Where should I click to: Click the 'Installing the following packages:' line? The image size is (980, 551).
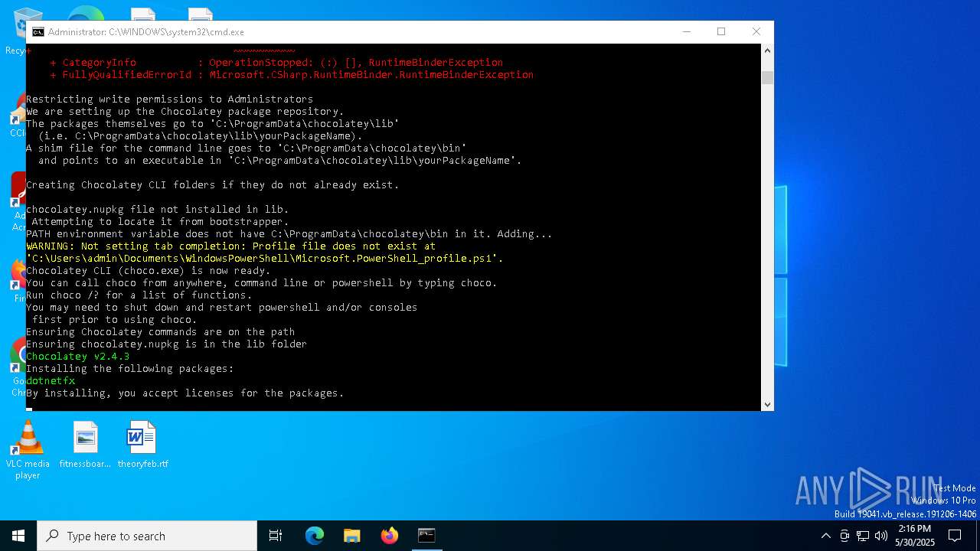(129, 368)
